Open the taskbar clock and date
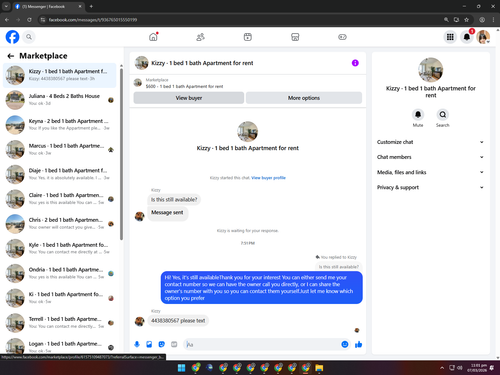Viewport: 500px width, 375px height. click(478, 368)
